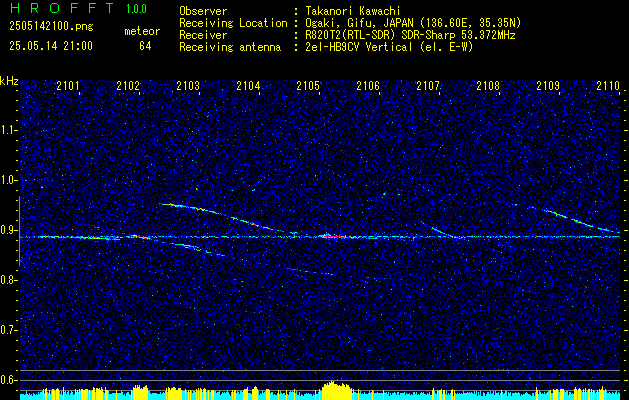Screen dimensions: 629x400
Task: Click the date stamp 25.05.14 21:00
Action: [x=51, y=46]
